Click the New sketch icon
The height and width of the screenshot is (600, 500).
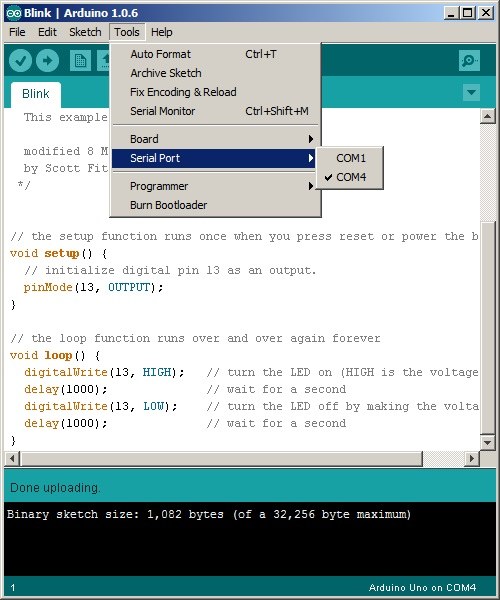click(80, 60)
